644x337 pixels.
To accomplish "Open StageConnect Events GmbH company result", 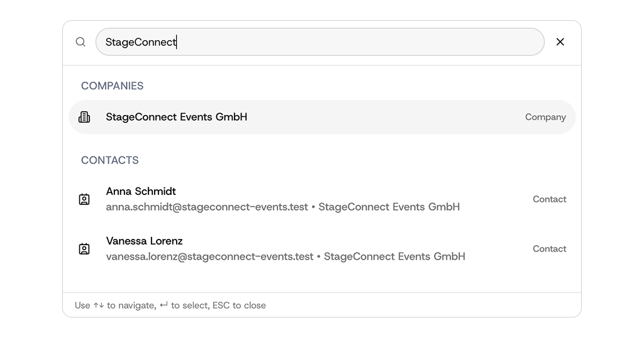I will pos(177,117).
